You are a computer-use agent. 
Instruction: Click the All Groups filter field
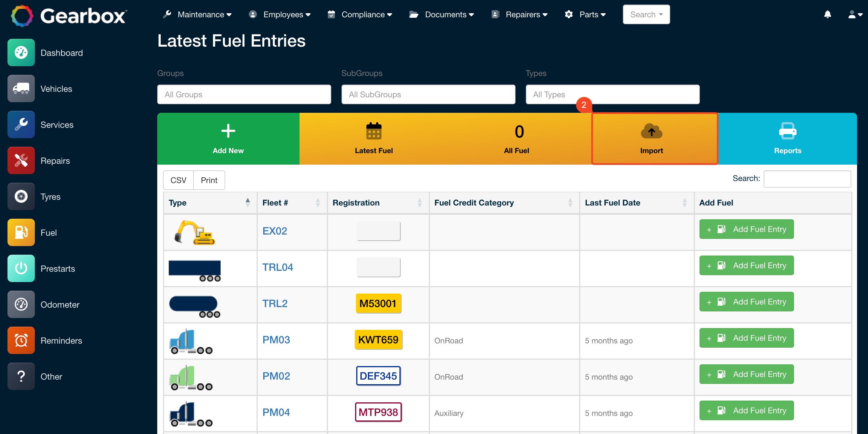tap(244, 94)
